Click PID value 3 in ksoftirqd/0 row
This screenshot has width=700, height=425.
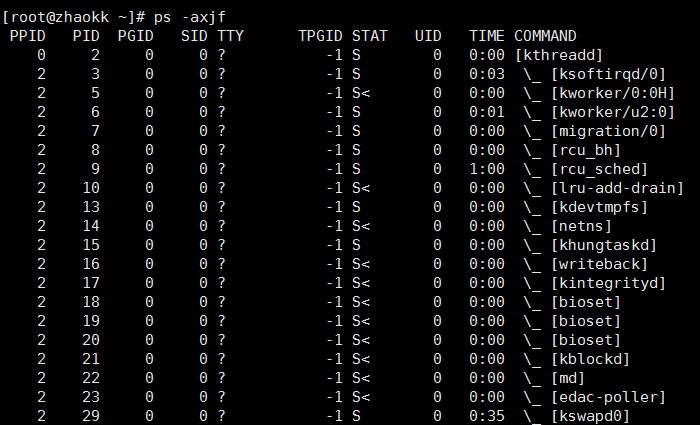[95, 74]
